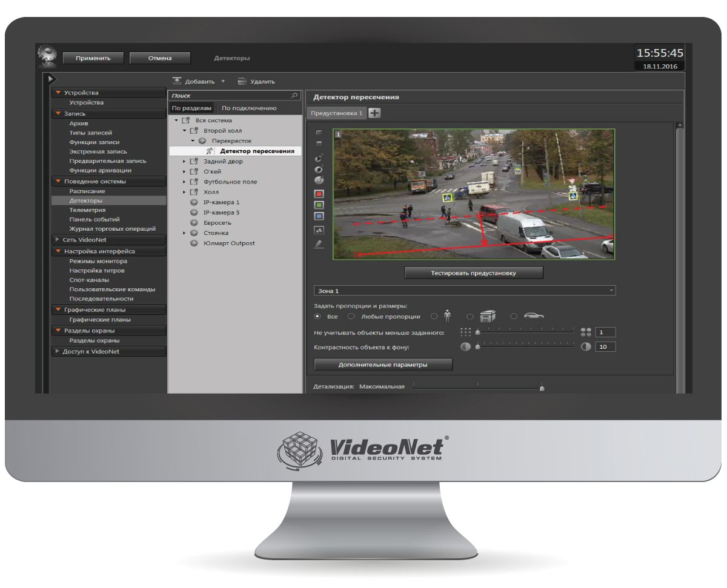
Task: Click the contrast slider handle
Action: [x=477, y=347]
